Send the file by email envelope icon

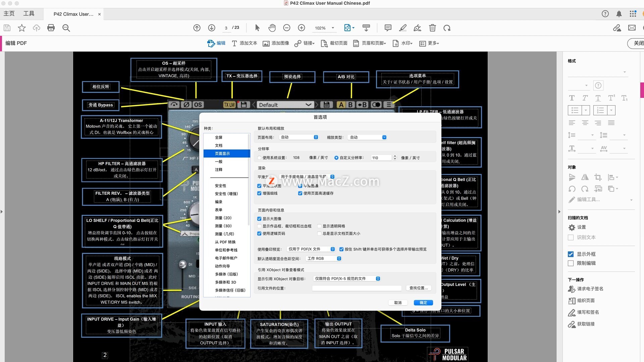coord(632,28)
